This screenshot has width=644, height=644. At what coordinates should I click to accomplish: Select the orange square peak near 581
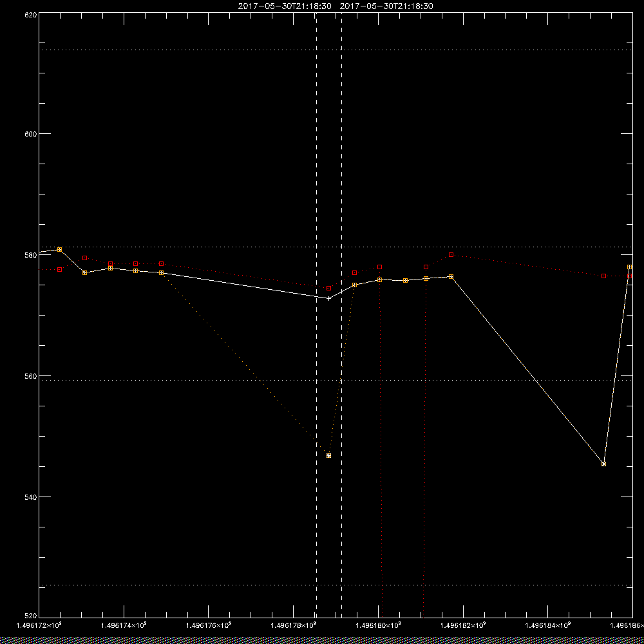point(59,250)
